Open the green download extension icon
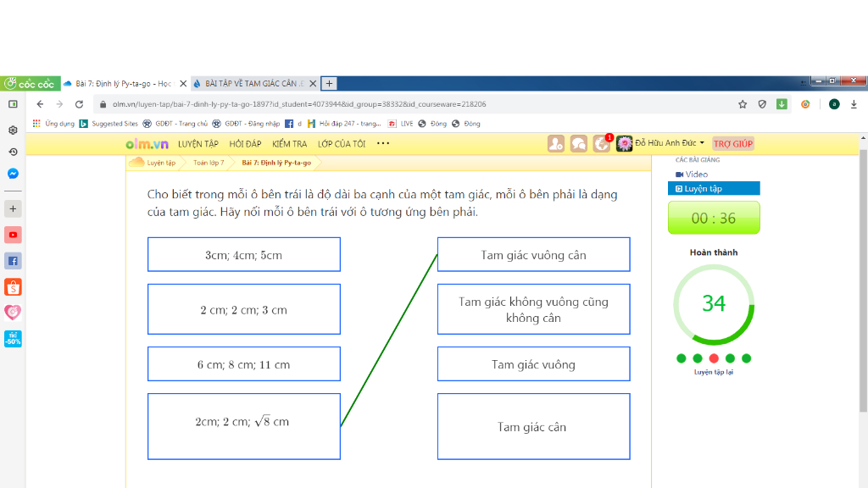The height and width of the screenshot is (488, 868). coord(782,104)
